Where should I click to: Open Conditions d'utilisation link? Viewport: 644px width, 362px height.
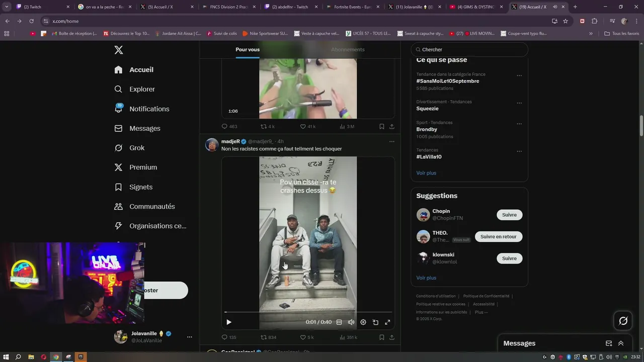pyautogui.click(x=436, y=296)
